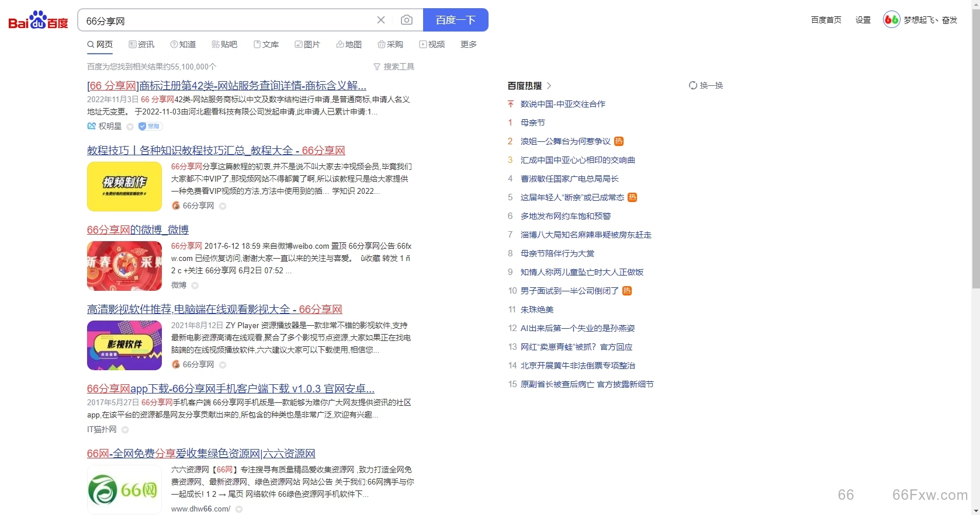Open hot search 原副省长被查后病亡
980x515 pixels.
click(x=587, y=384)
